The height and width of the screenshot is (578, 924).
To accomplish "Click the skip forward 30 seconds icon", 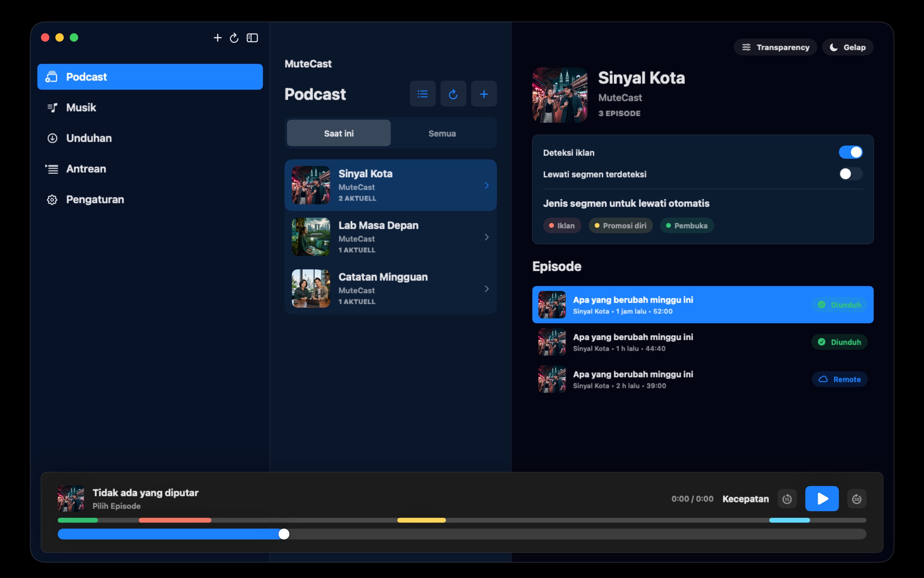I will [x=856, y=499].
